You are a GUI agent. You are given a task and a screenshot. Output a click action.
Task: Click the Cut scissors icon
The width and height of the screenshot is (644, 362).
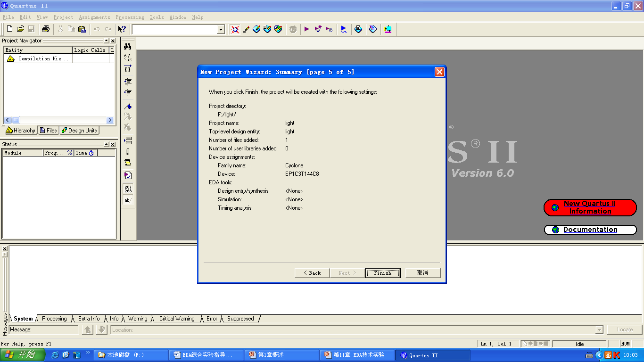click(60, 29)
